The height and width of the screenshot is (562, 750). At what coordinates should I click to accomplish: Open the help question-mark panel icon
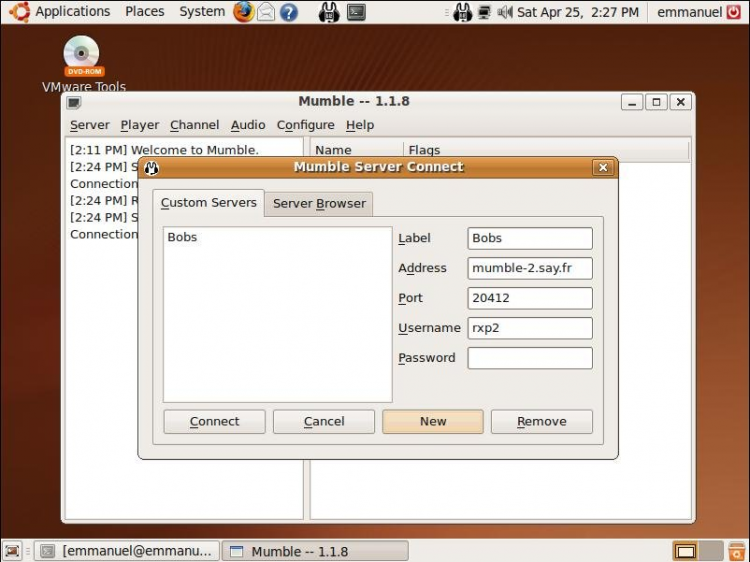(x=288, y=12)
